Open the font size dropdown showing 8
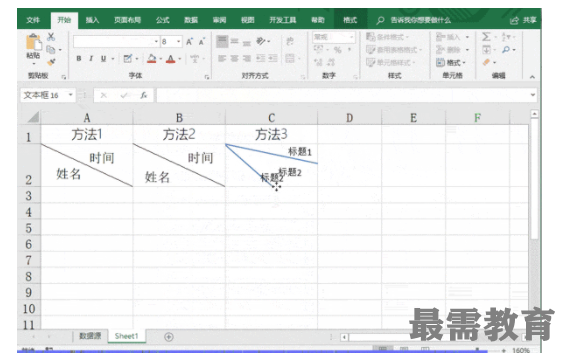 click(x=178, y=42)
